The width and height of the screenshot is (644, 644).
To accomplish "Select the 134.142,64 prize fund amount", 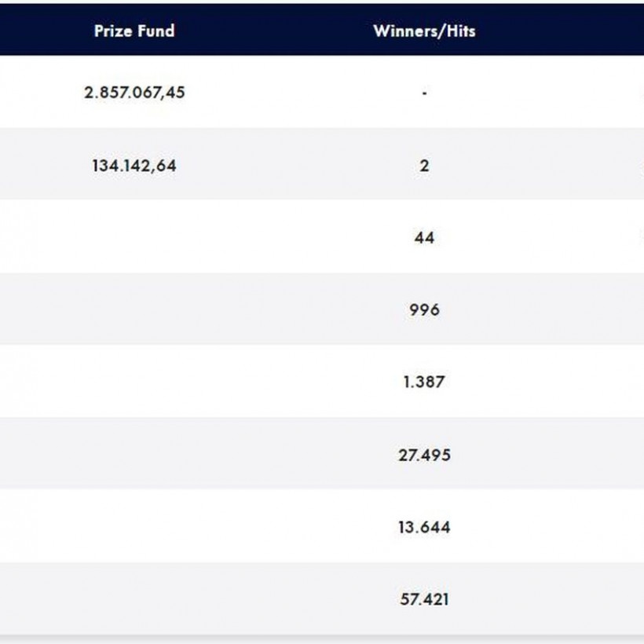I will tap(134, 166).
